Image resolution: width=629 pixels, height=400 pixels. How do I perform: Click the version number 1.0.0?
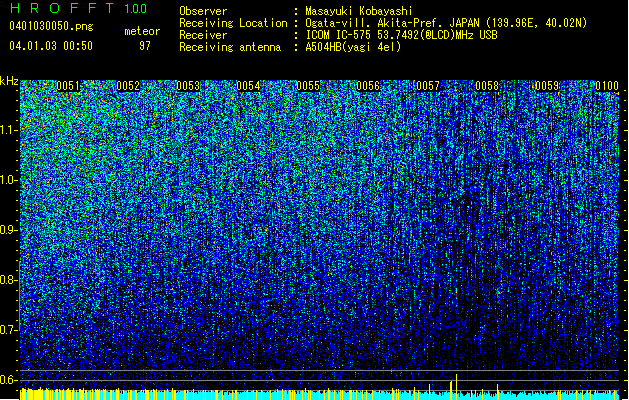136,8
